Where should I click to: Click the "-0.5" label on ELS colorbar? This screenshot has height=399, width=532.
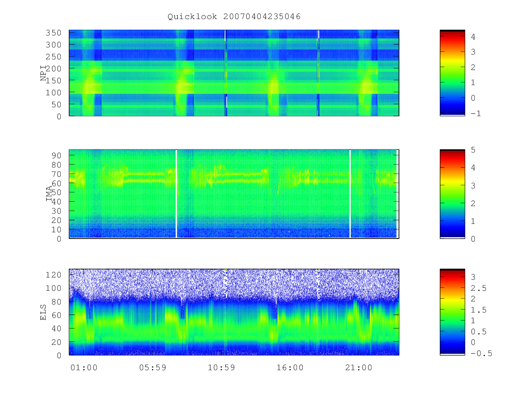481,353
